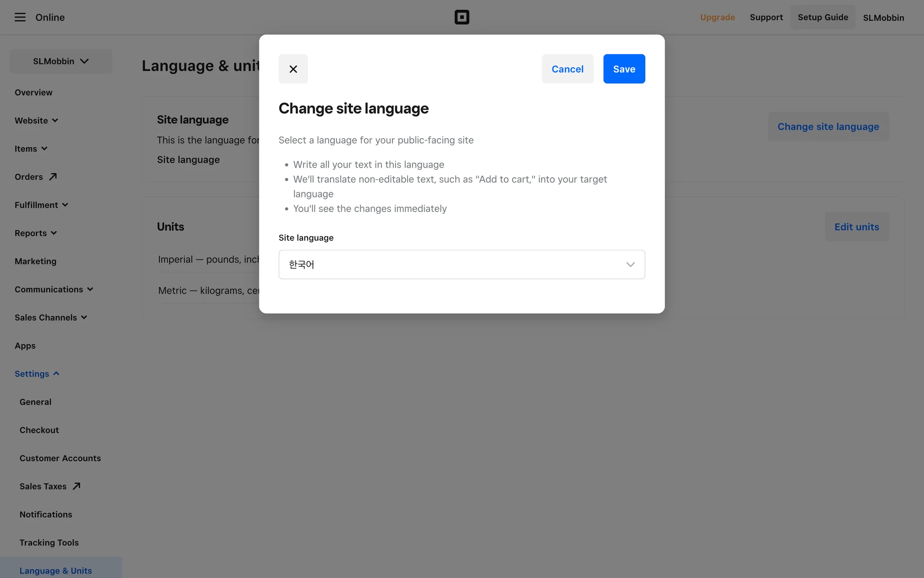Screen dimensions: 924x578
Task: Go to Support in top bar
Action: (x=766, y=17)
